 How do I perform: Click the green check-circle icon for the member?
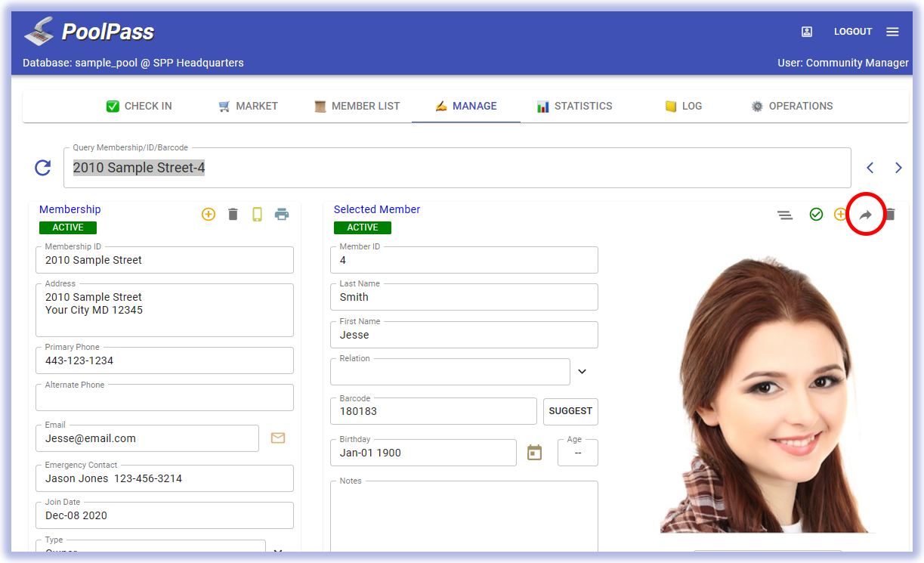tap(816, 215)
